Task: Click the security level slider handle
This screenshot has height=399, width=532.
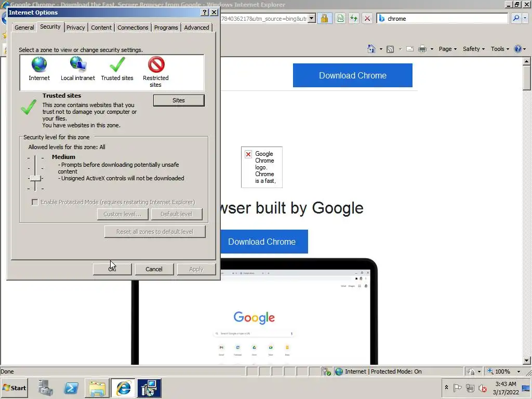Action: point(35,178)
